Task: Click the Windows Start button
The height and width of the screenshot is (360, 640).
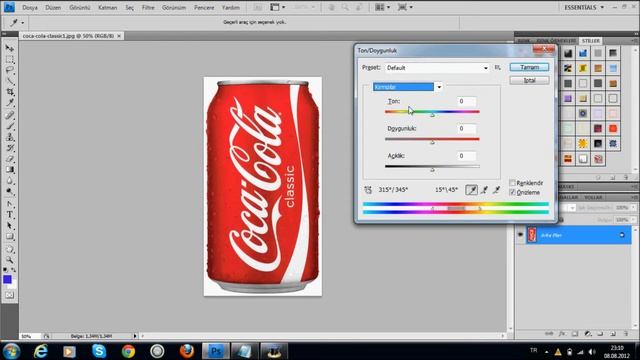Action: click(11, 351)
